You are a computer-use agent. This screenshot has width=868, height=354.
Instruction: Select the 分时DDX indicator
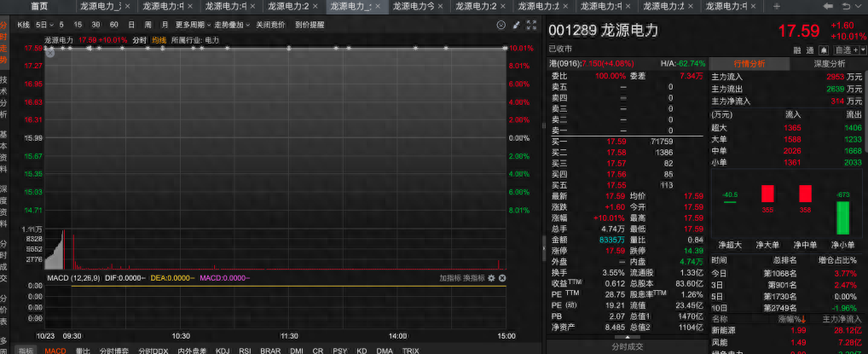[x=153, y=351]
